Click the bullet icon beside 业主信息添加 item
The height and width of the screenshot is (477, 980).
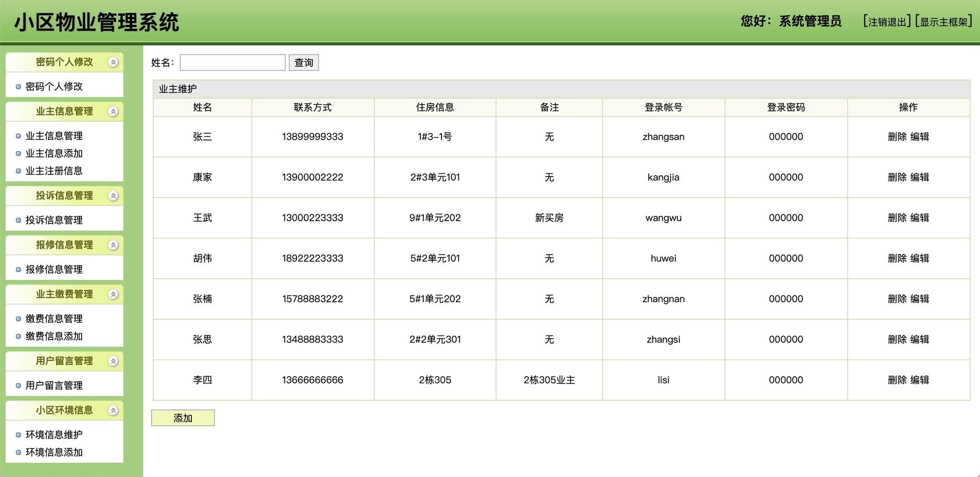click(x=17, y=153)
